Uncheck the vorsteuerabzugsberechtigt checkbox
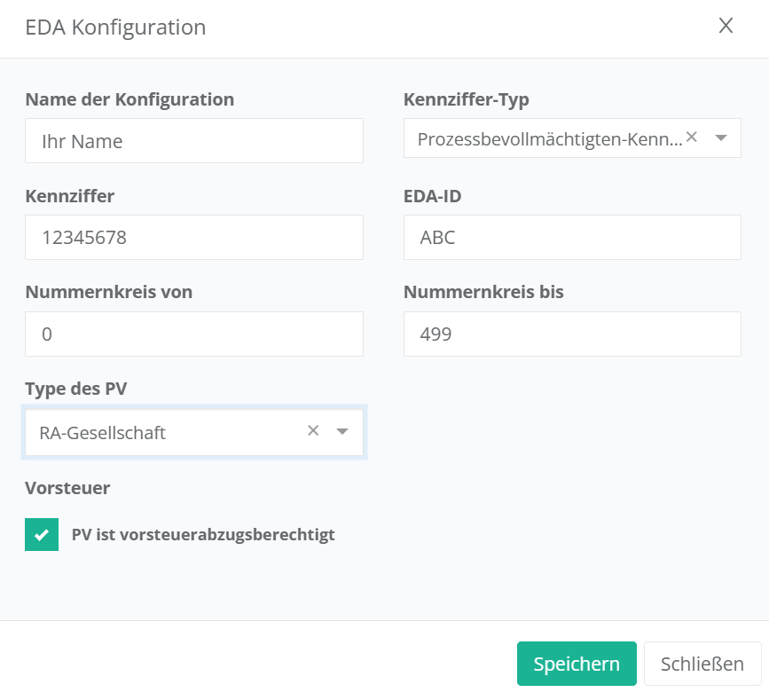 (42, 535)
